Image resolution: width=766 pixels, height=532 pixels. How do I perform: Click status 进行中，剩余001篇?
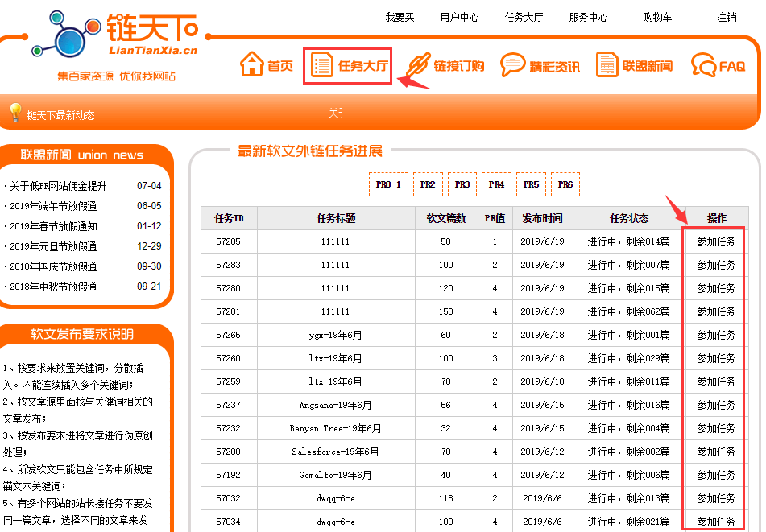(628, 336)
